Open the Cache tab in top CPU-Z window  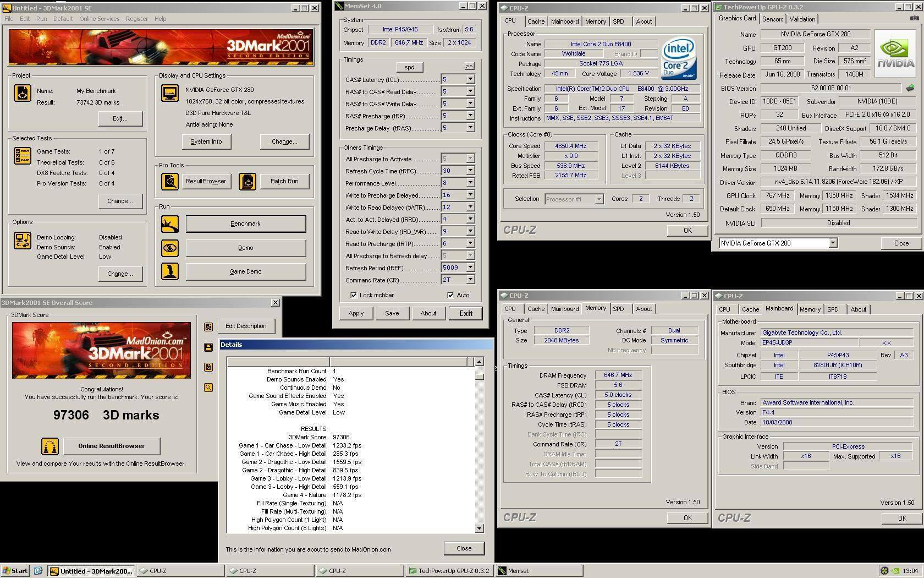pyautogui.click(x=536, y=21)
